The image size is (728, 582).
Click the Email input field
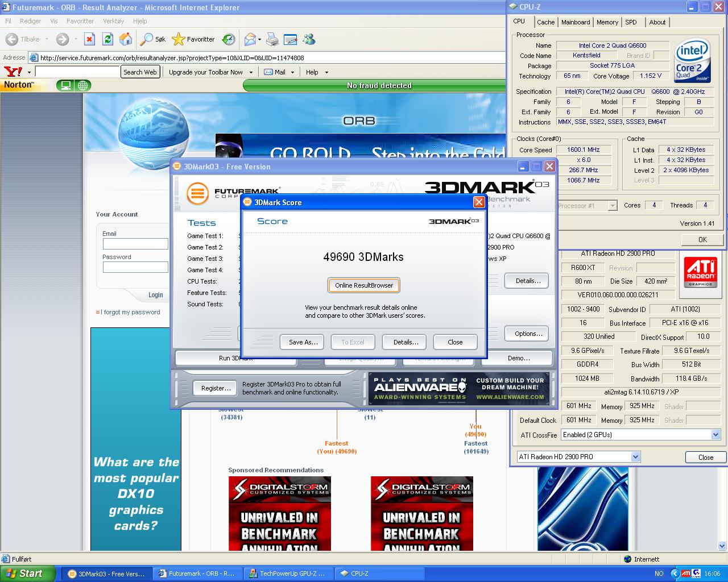tap(135, 244)
